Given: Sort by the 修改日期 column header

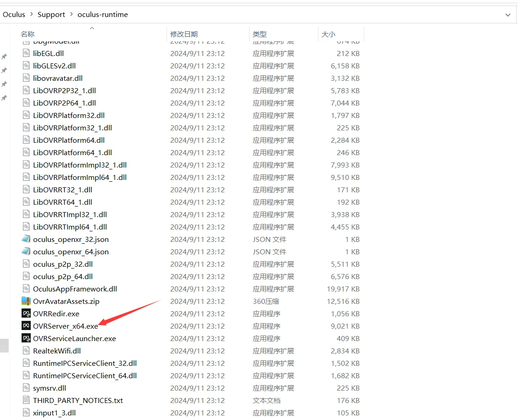Looking at the screenshot, I should click(184, 34).
